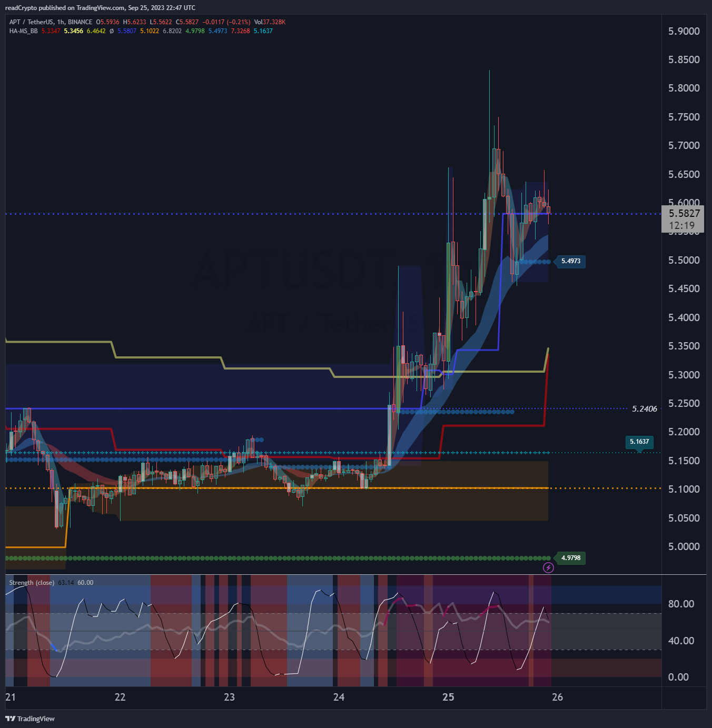Click the low value L5.5622

pyautogui.click(x=161, y=22)
